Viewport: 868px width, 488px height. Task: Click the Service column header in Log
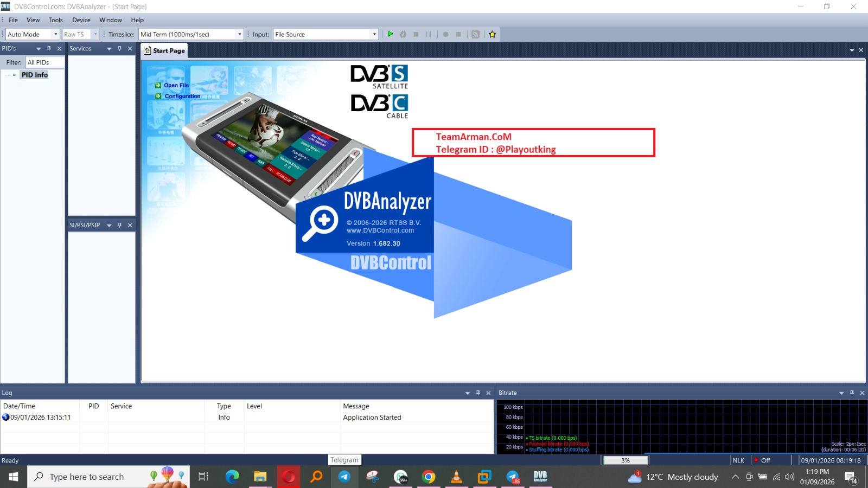click(x=156, y=406)
